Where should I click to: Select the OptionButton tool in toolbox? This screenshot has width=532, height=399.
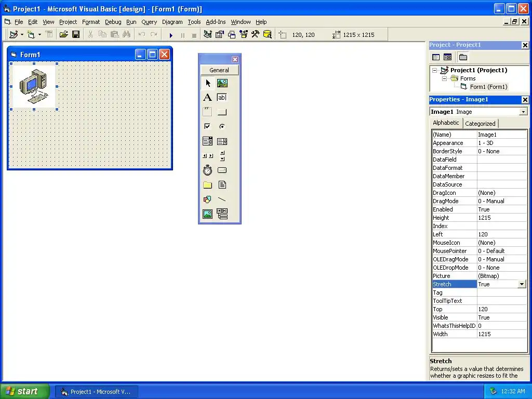click(222, 126)
